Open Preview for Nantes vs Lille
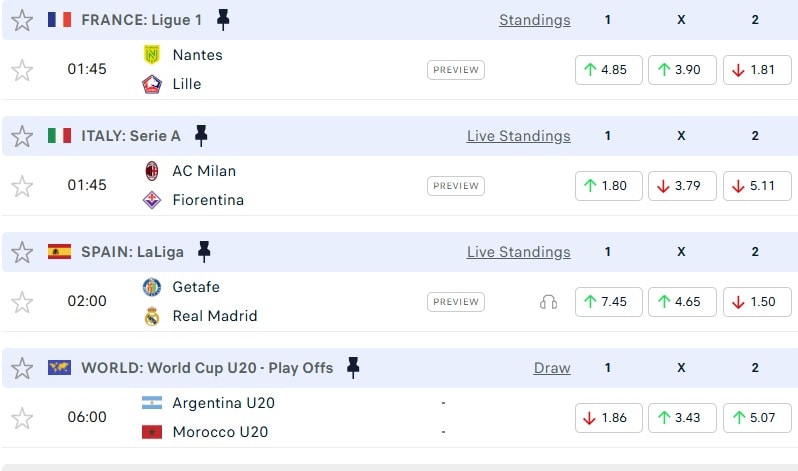Screen dimensions: 798x471 pyautogui.click(x=456, y=70)
